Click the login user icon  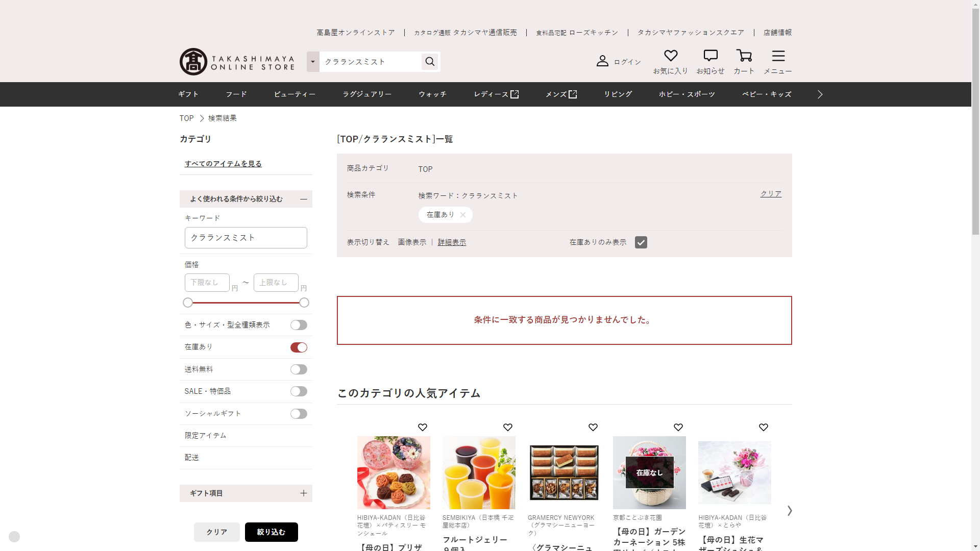pyautogui.click(x=602, y=61)
